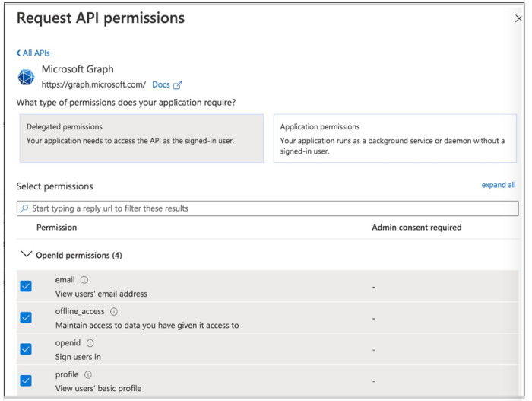The image size is (532, 401).
Task: Click the 'Sign users in' description
Action: coord(78,357)
